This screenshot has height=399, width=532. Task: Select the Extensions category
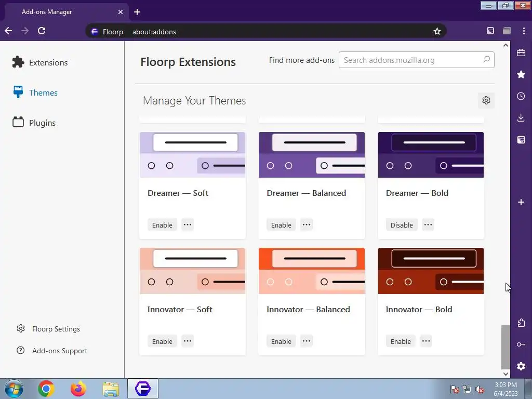pyautogui.click(x=40, y=62)
